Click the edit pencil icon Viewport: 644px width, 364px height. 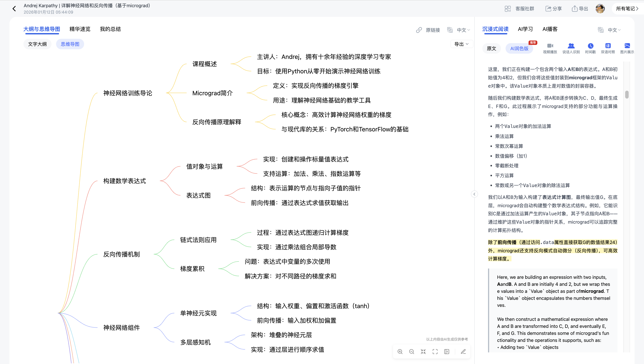coord(463,352)
